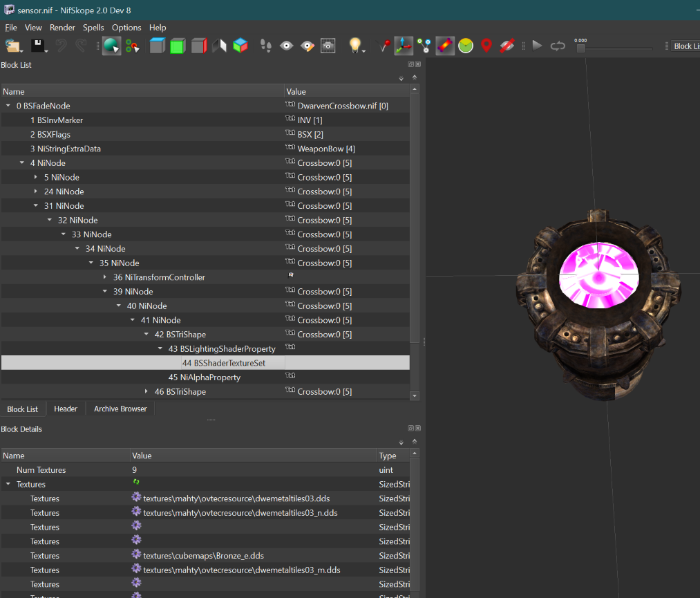This screenshot has width=700, height=598.
Task: Select the 44 BSShaderTextureSet row
Action: [205, 363]
